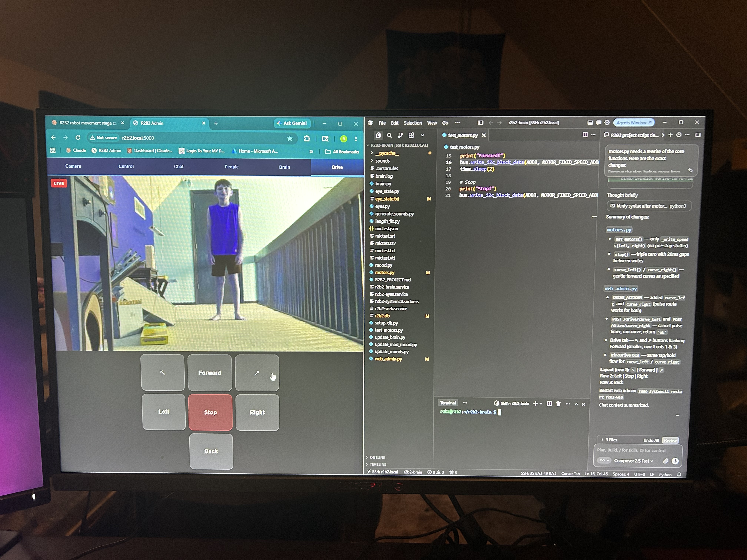Viewport: 747px width, 560px height.
Task: Click curve left arrow drive button
Action: [x=162, y=372]
